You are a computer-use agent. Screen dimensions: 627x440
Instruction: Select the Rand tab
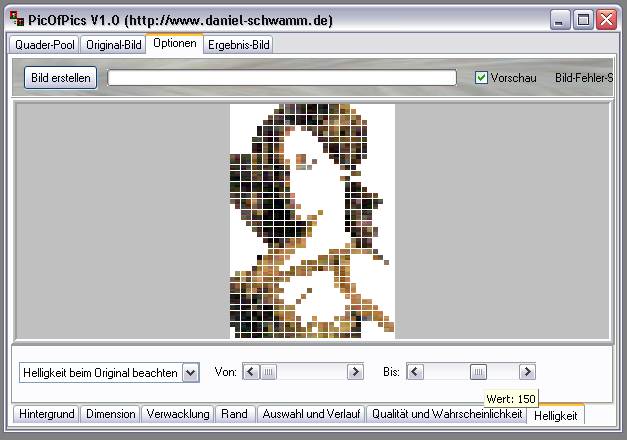(235, 414)
